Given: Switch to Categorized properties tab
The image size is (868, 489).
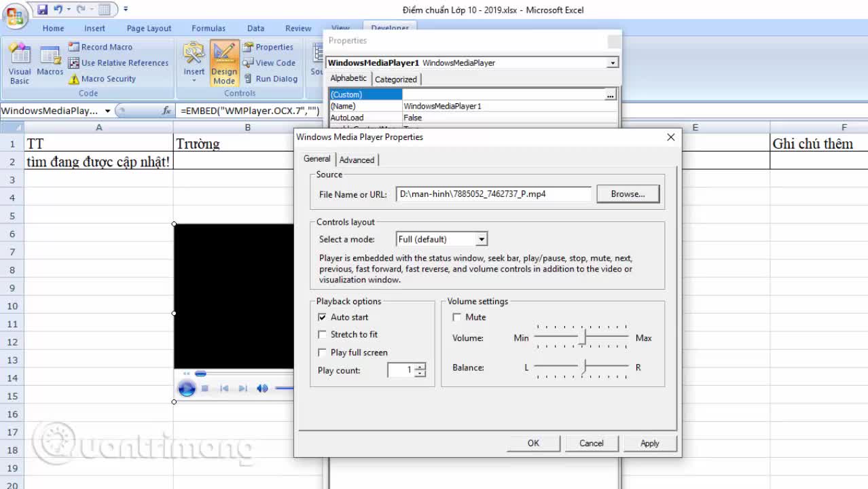Looking at the screenshot, I should point(396,79).
